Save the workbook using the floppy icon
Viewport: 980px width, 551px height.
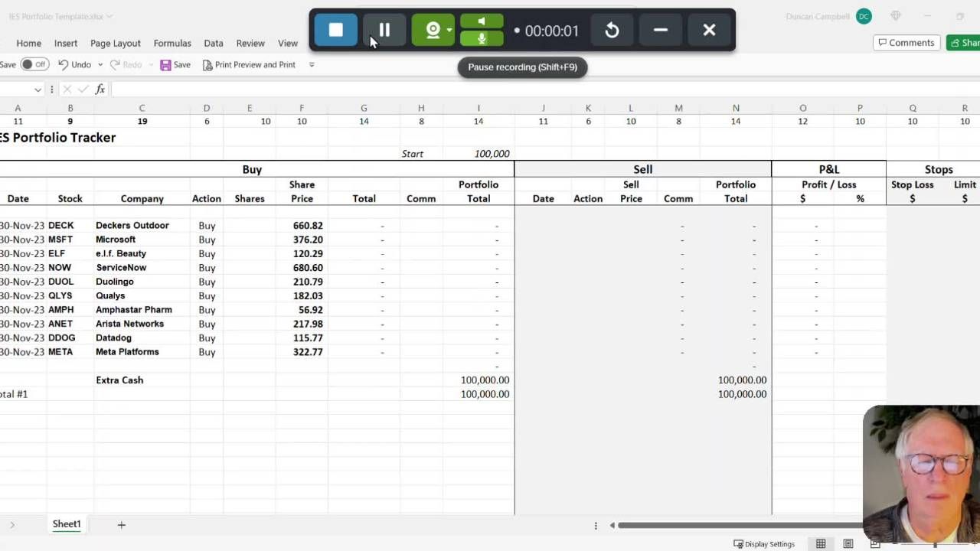tap(175, 65)
